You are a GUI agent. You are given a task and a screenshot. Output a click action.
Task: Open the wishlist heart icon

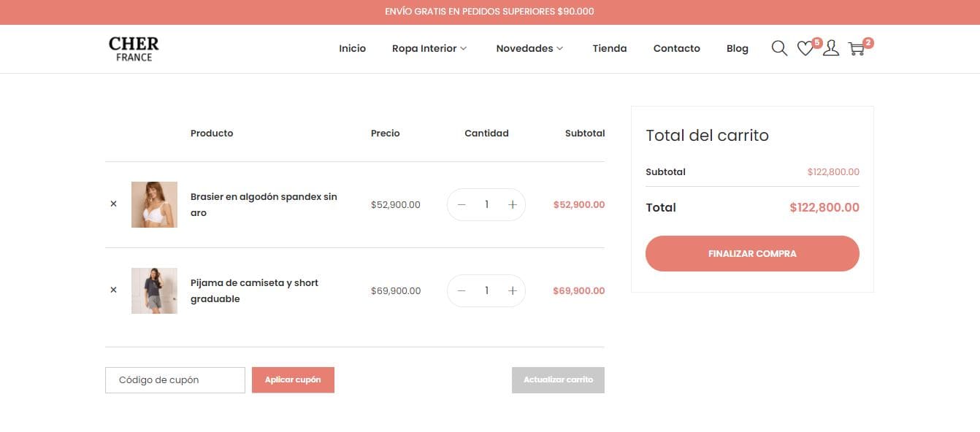point(805,49)
